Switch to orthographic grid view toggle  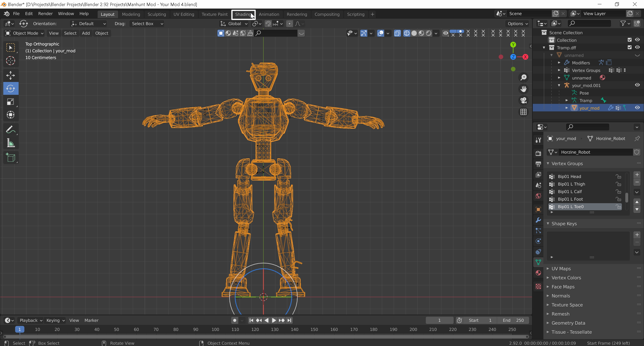click(524, 112)
